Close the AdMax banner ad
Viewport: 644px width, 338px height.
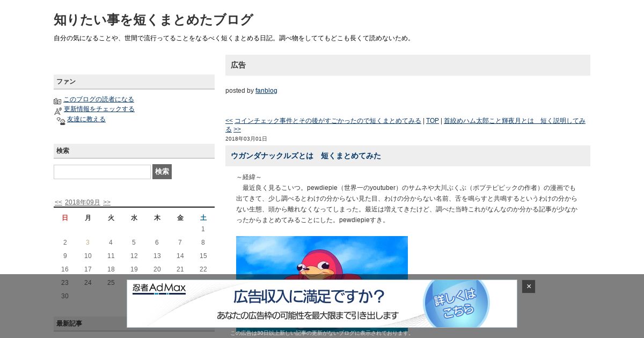tap(529, 286)
